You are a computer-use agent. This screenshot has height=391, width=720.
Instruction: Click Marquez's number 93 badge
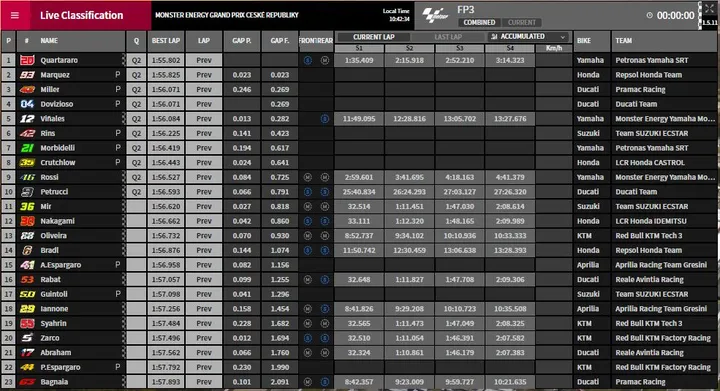pyautogui.click(x=27, y=75)
